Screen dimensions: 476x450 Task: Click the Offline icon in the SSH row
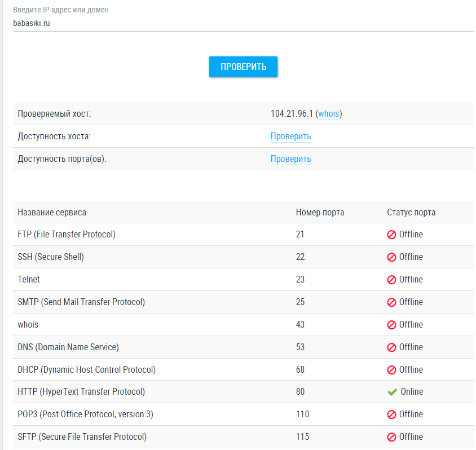coord(391,257)
